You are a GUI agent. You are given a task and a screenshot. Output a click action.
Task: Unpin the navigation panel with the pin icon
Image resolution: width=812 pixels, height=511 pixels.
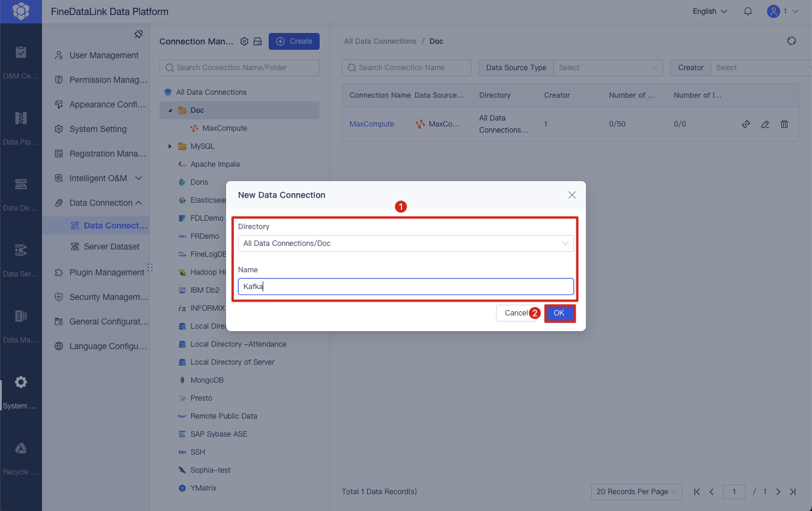point(139,34)
